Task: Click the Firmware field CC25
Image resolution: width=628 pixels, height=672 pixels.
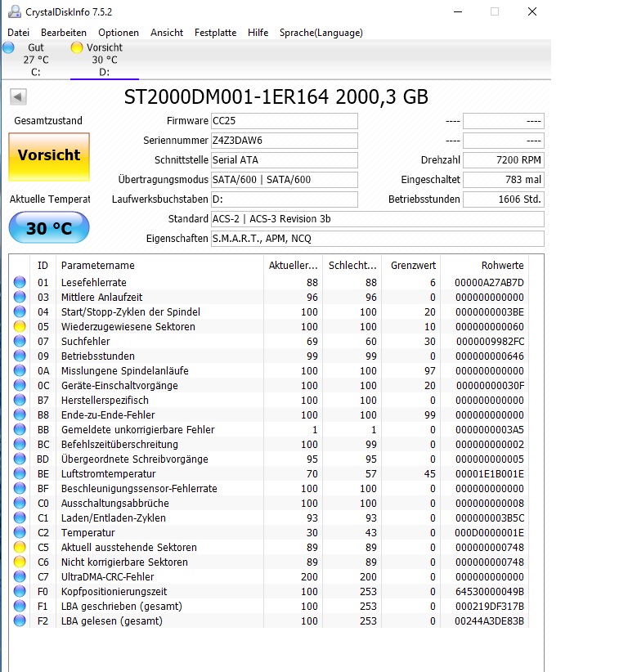Action: click(x=285, y=121)
